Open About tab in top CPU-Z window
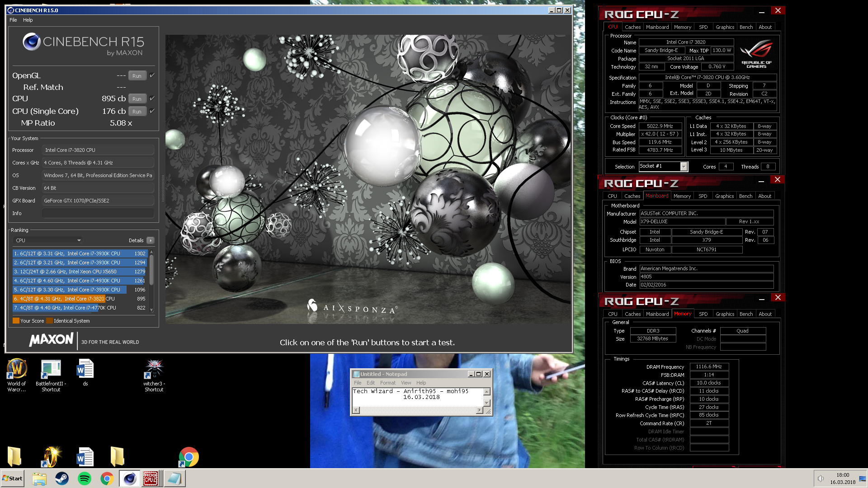 click(765, 27)
